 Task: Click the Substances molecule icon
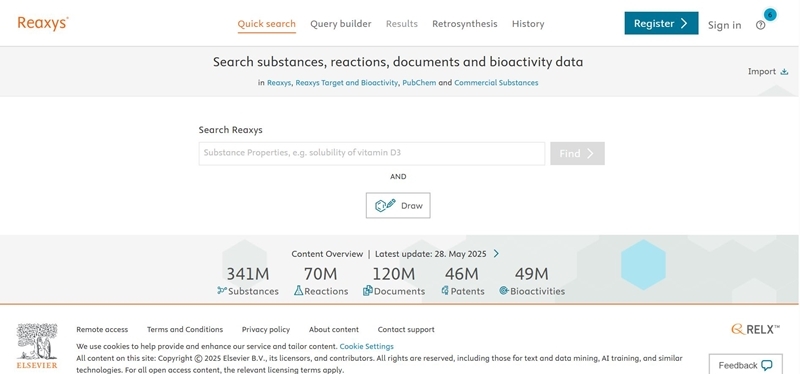(221, 291)
